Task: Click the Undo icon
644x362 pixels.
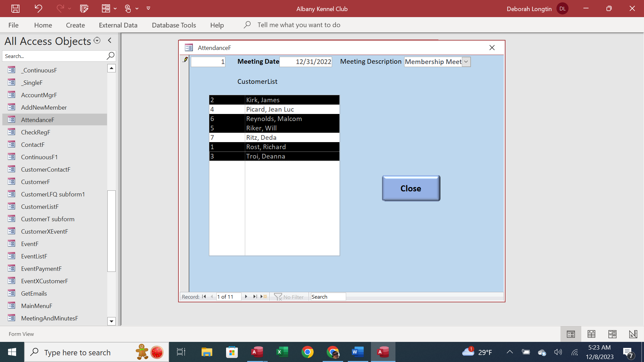Action: (x=39, y=8)
